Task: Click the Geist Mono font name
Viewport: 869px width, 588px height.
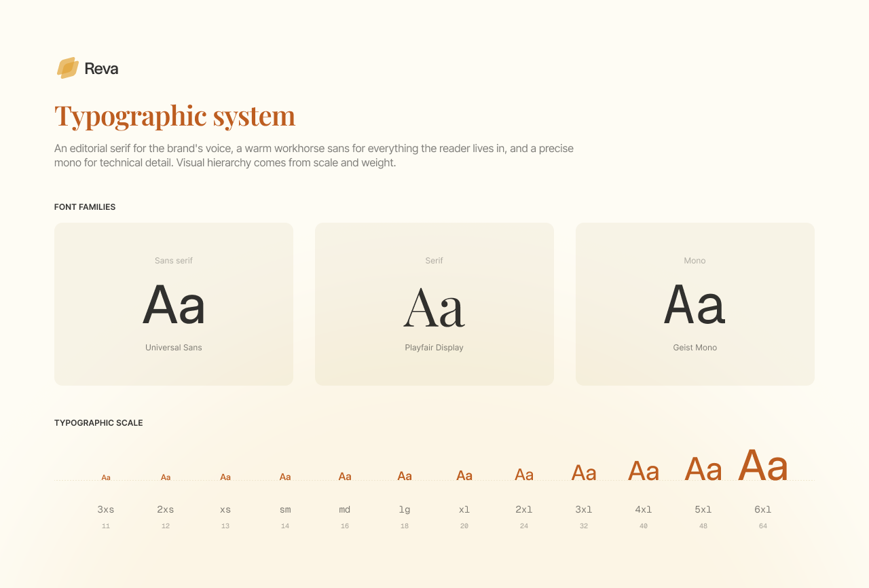Action: [695, 348]
